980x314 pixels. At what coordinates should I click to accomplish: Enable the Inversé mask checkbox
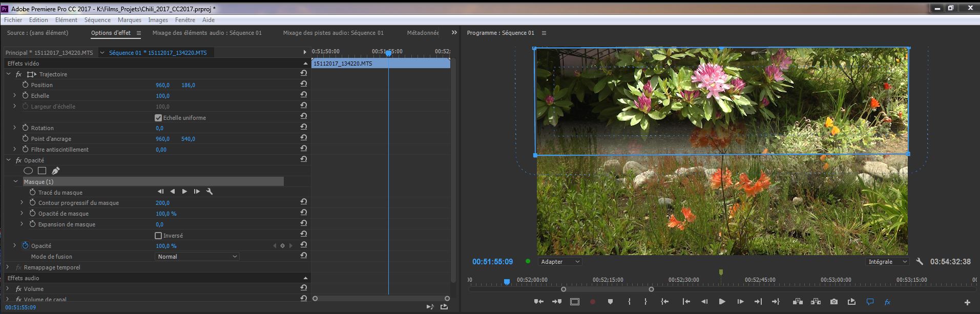[158, 236]
